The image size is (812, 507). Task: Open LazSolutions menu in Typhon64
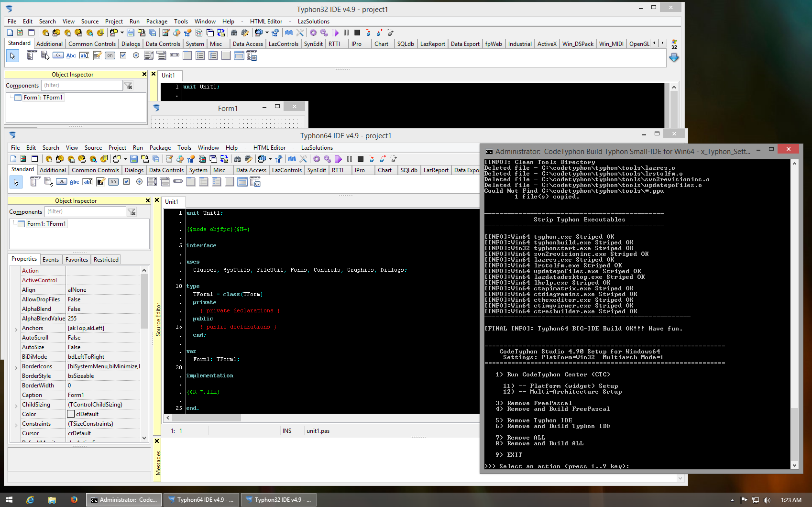coord(317,148)
